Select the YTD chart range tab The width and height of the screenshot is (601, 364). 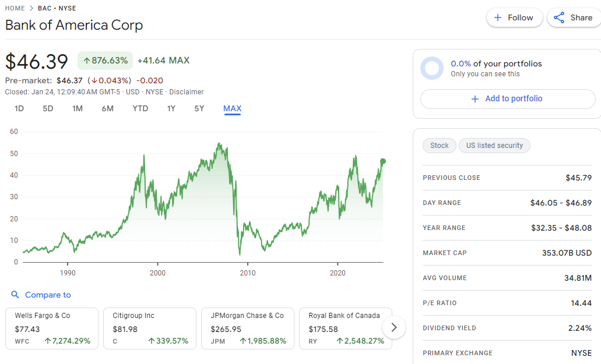pyautogui.click(x=140, y=109)
